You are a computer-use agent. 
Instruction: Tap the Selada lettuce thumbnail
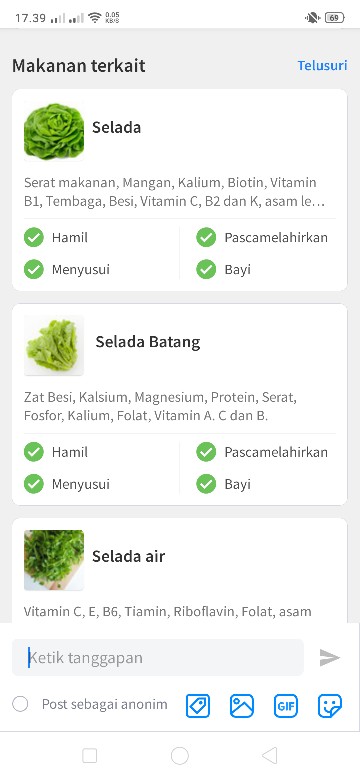54,131
